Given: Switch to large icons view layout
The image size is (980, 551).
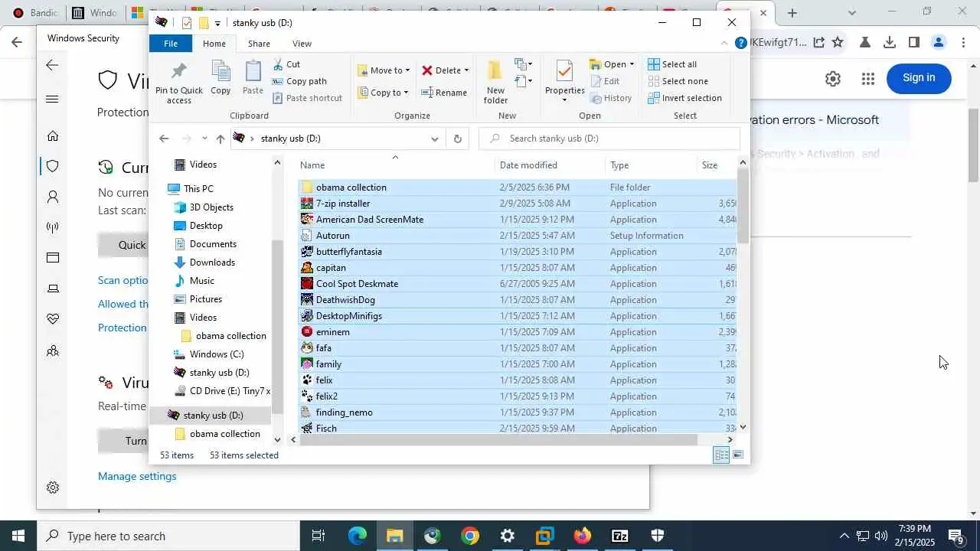Looking at the screenshot, I should (x=738, y=455).
